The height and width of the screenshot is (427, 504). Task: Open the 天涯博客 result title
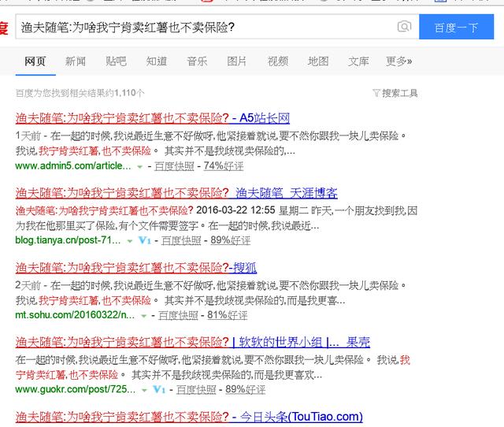point(176,193)
